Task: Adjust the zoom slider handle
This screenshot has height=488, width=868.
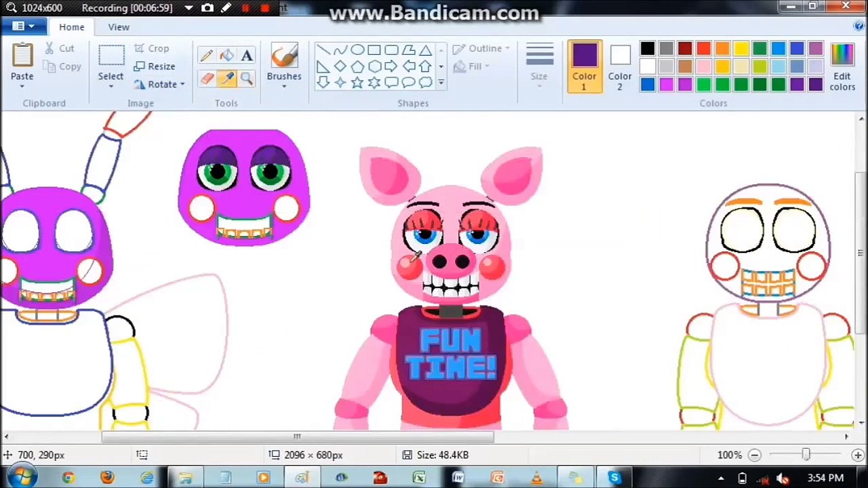Action: click(806, 455)
